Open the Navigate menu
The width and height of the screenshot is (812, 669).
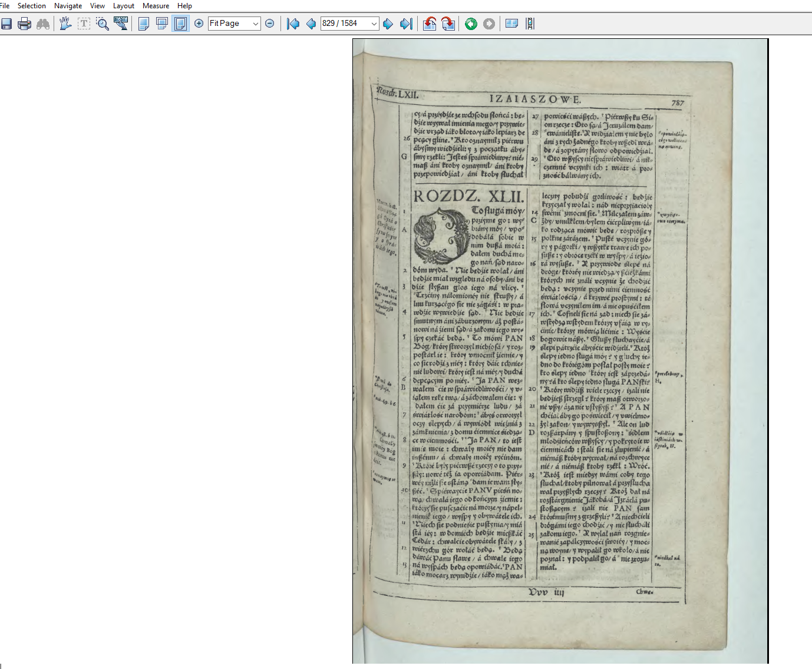click(68, 6)
